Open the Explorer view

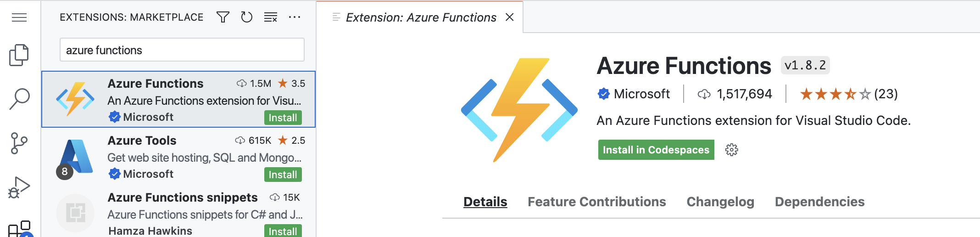(19, 55)
